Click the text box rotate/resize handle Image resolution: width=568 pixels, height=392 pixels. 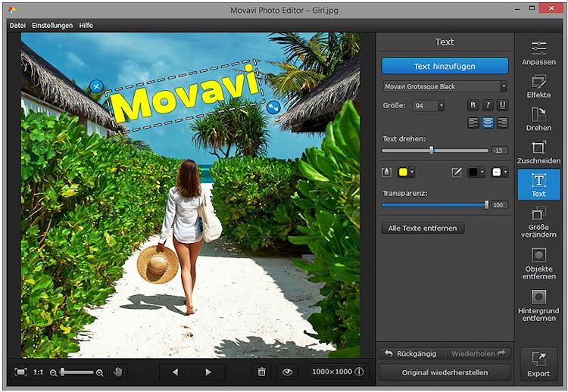[x=273, y=107]
